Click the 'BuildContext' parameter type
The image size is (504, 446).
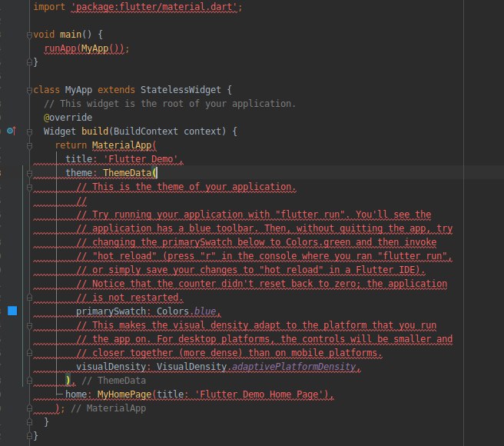[146, 131]
